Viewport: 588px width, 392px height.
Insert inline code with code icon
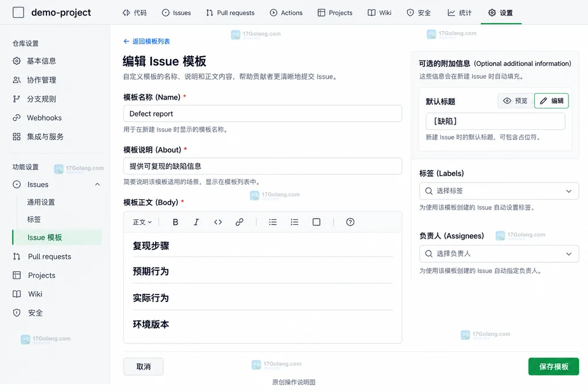(x=218, y=222)
